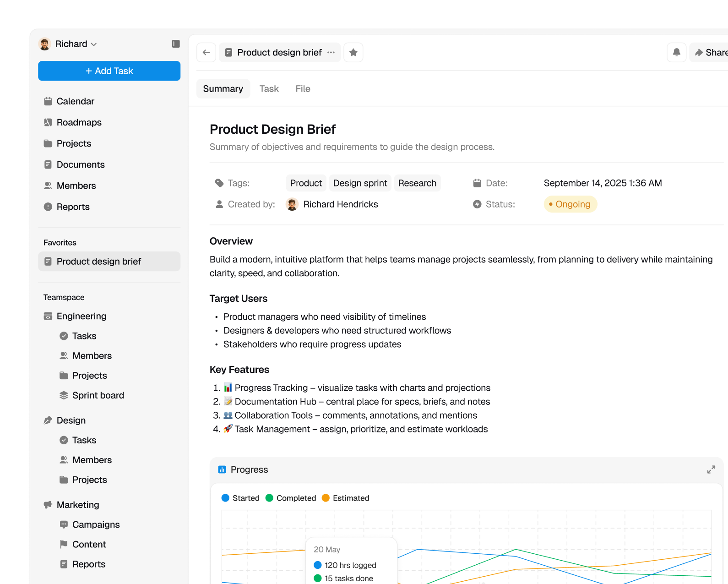Go back with the arrow button
Image resolution: width=728 pixels, height=584 pixels.
point(206,52)
